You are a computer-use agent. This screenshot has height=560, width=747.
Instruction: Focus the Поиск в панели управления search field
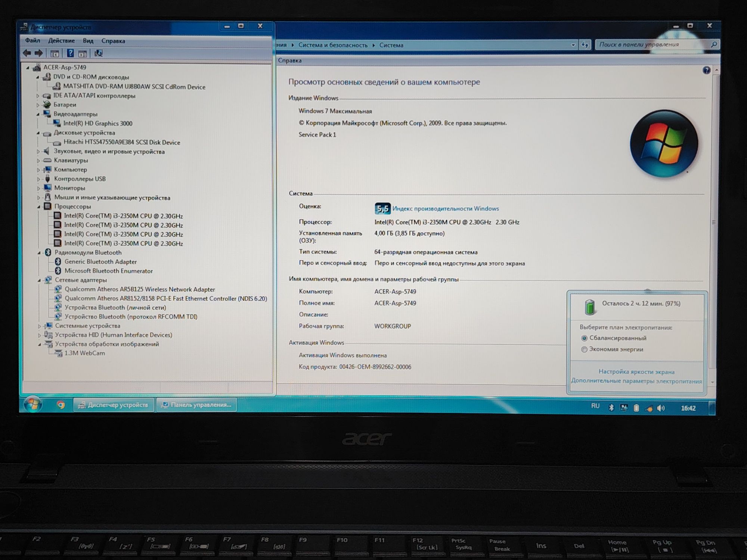657,44
